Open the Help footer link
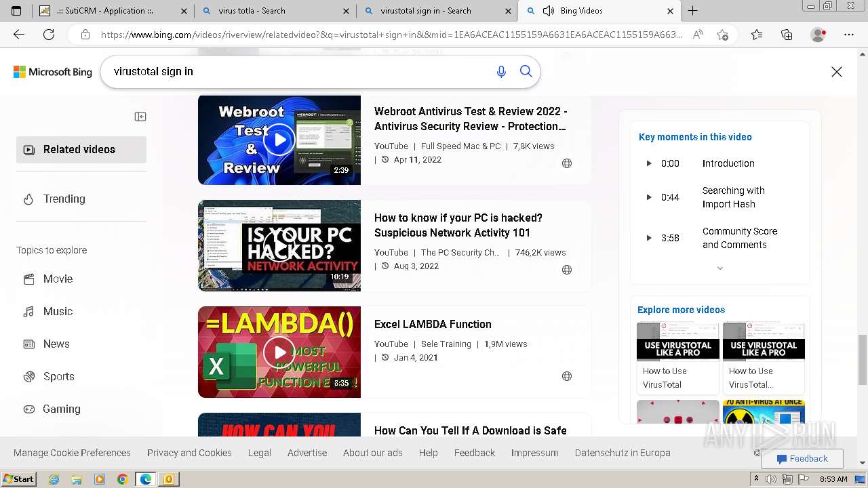The width and height of the screenshot is (868, 488). [429, 453]
